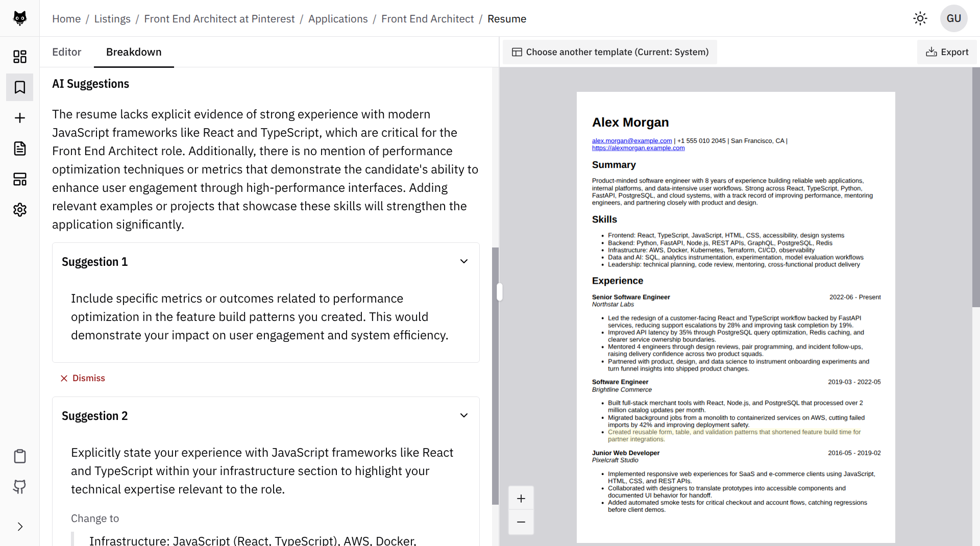
Task: Toggle the light/dark theme sun icon
Action: point(920,19)
